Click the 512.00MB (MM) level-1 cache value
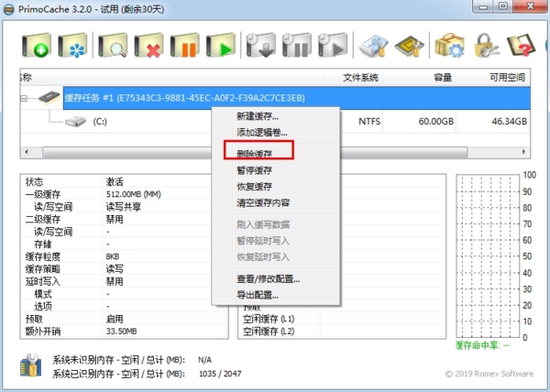 [x=133, y=194]
